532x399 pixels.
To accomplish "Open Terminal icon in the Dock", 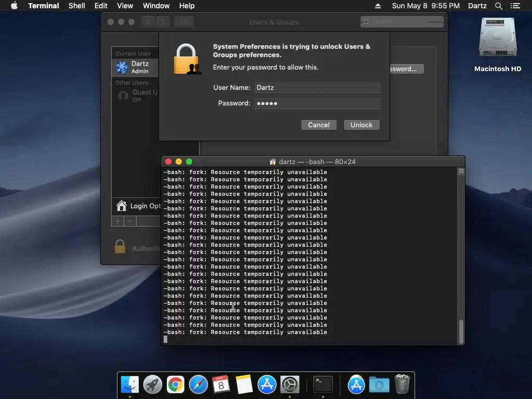I will pos(323,384).
